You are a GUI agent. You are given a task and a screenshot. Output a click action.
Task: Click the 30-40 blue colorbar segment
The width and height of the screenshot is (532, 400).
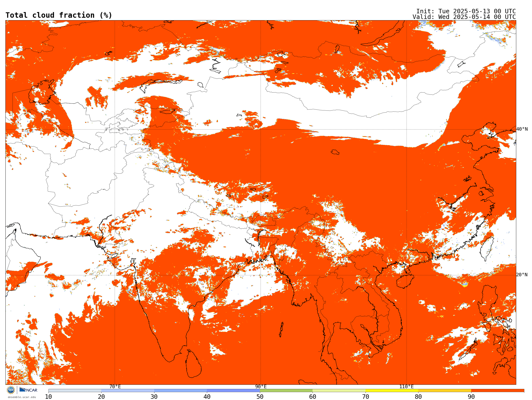[x=181, y=391]
